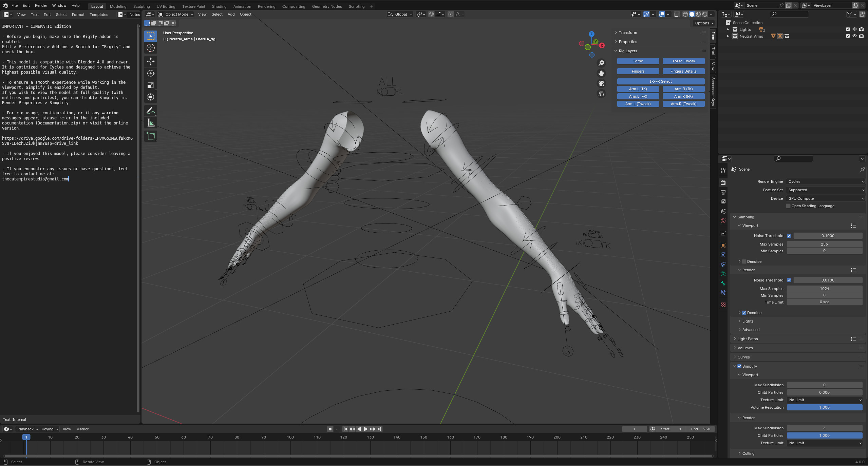Open the Device dropdown
This screenshot has height=466, width=868.
(826, 198)
